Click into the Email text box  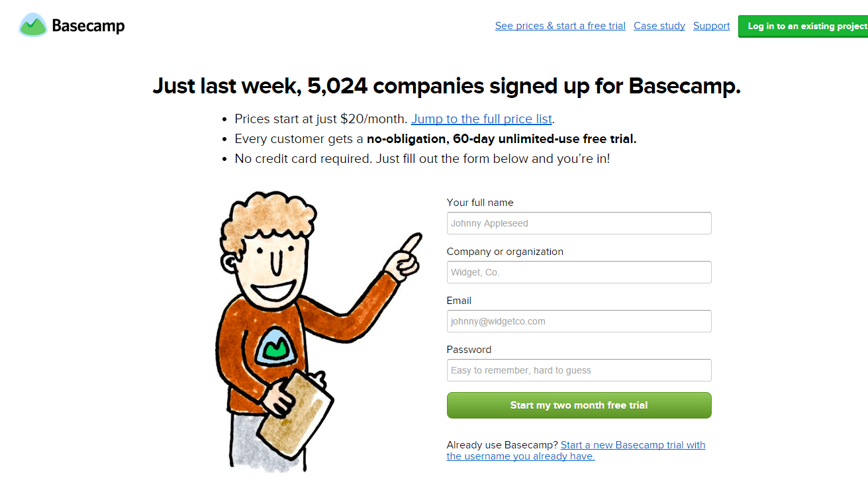click(x=579, y=321)
